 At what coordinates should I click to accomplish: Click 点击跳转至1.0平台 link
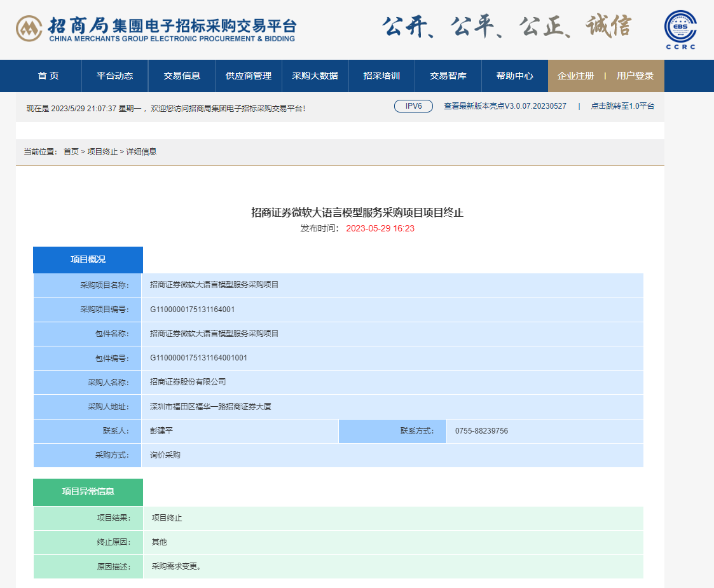pyautogui.click(x=621, y=106)
